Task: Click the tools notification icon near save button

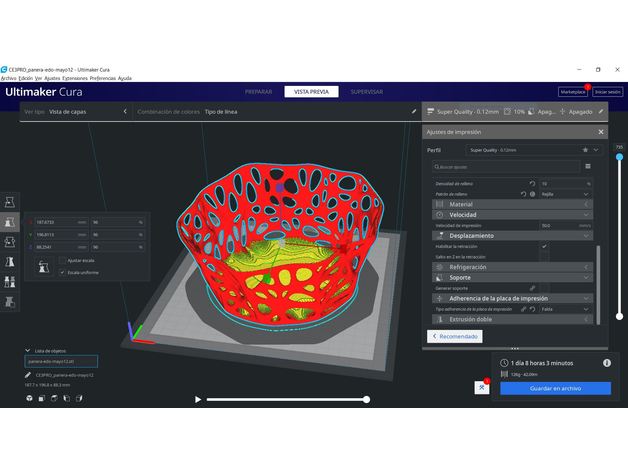Action: (482, 387)
